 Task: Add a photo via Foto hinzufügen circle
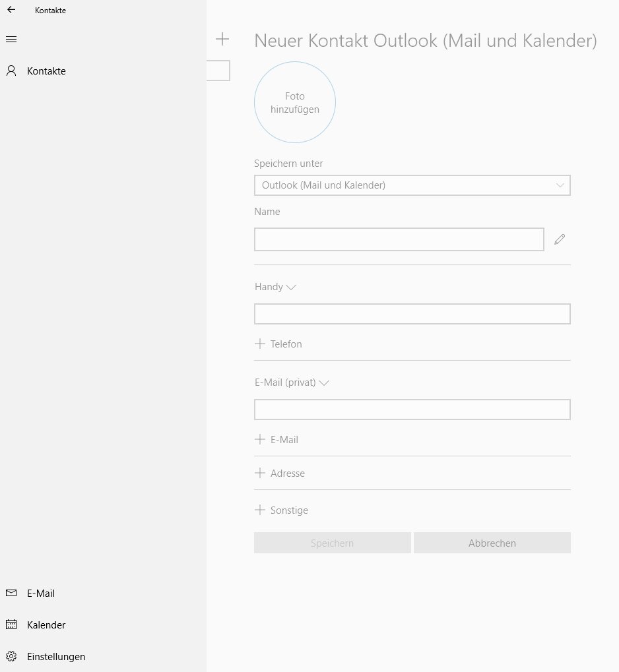pyautogui.click(x=295, y=102)
